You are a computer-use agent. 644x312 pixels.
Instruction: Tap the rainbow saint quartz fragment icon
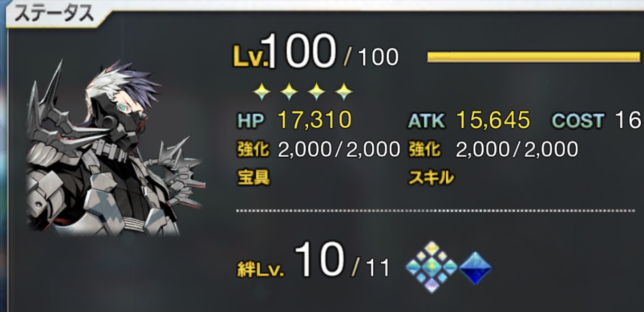[x=432, y=267]
